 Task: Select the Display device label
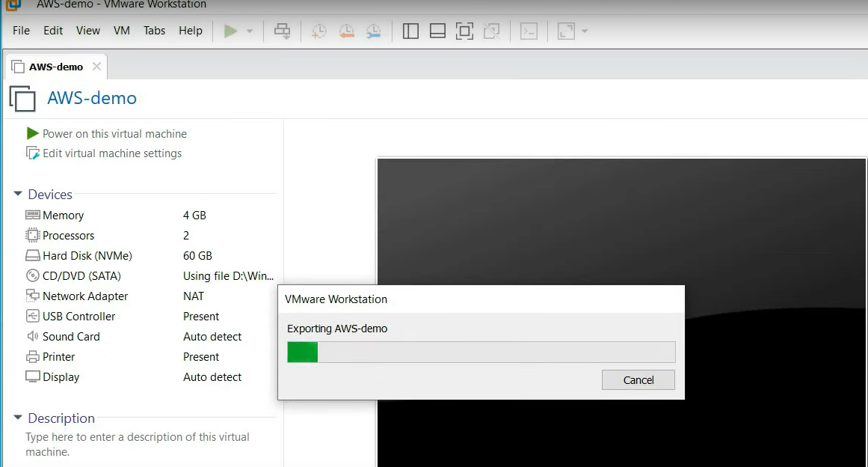[61, 377]
